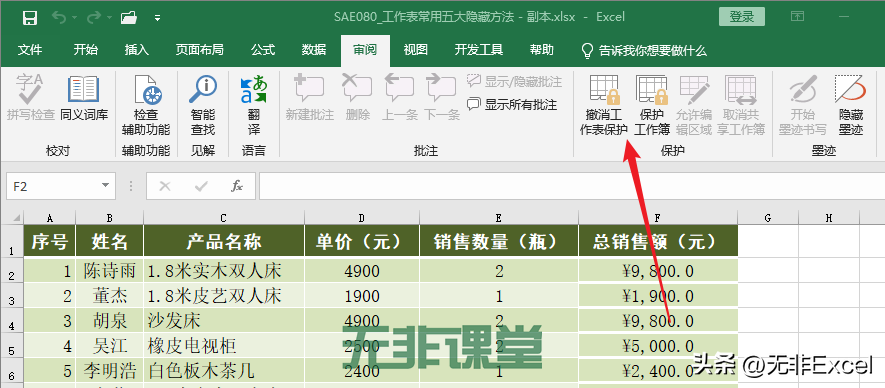Click cell containing 沙发床
Image resolution: width=885 pixels, height=388 pixels.
click(224, 321)
